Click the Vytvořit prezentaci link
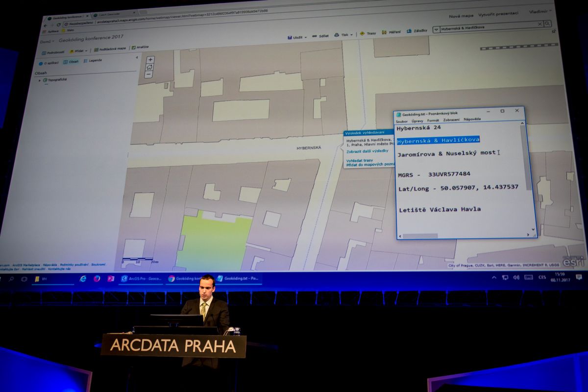This screenshot has height=392, width=588. click(x=499, y=14)
